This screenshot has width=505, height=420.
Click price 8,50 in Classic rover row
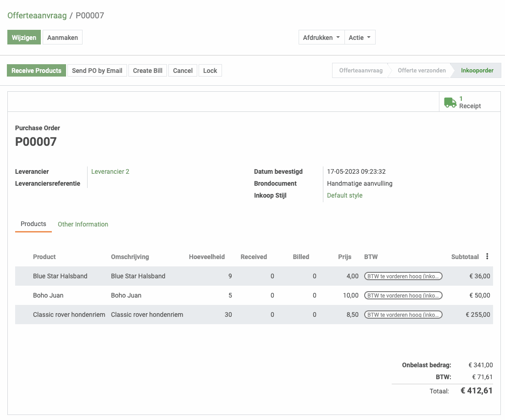click(352, 315)
